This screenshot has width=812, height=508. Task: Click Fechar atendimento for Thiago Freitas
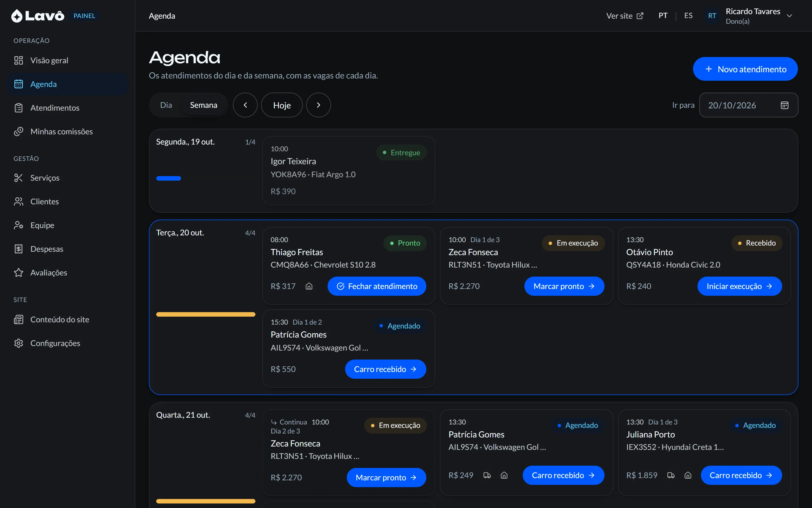377,286
